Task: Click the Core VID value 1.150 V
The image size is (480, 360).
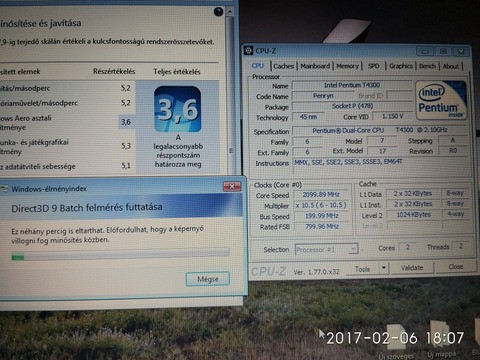Action: tap(392, 116)
